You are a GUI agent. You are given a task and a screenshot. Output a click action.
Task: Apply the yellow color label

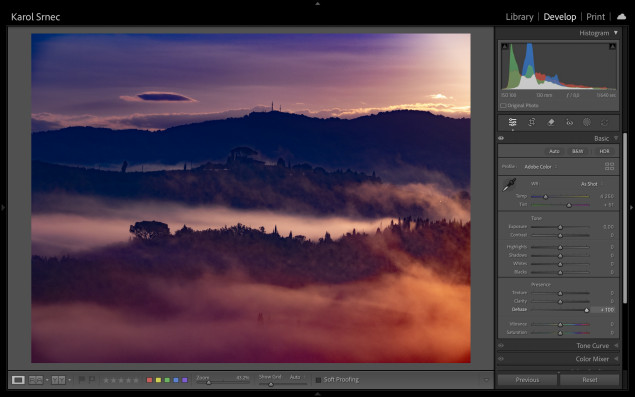coord(158,380)
